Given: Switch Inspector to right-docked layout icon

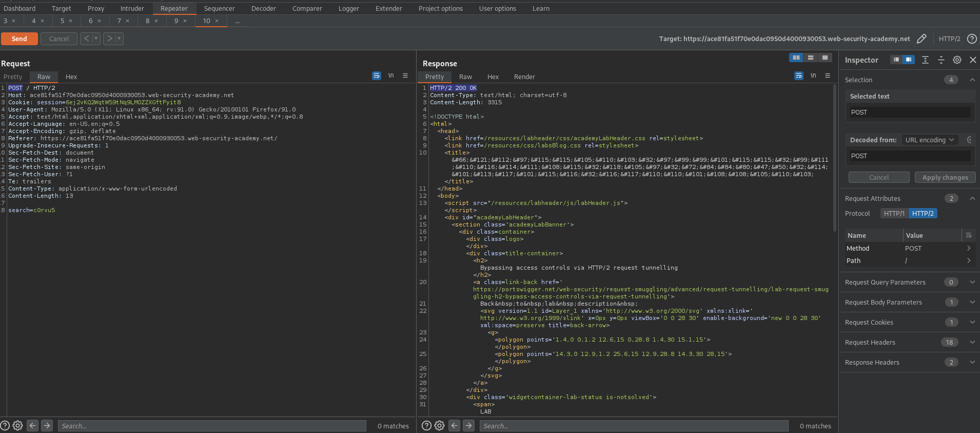Looking at the screenshot, I should pyautogui.click(x=909, y=60).
